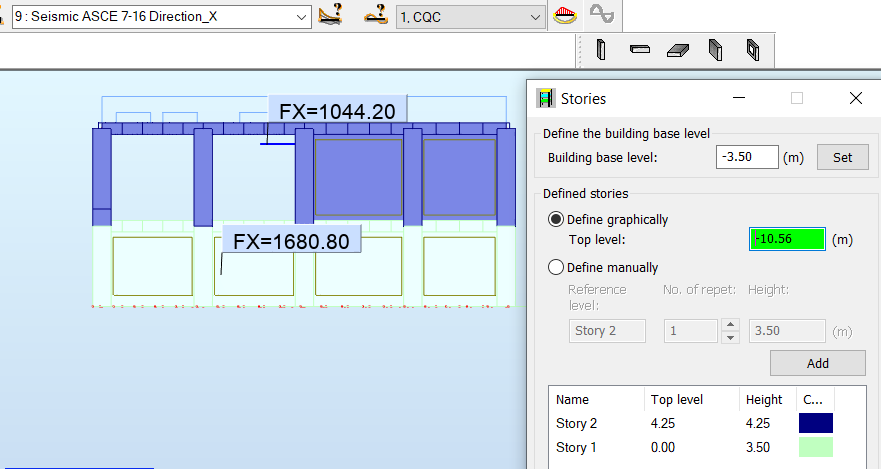881x469 pixels.
Task: Click the sine wave analysis icon
Action: tap(602, 13)
